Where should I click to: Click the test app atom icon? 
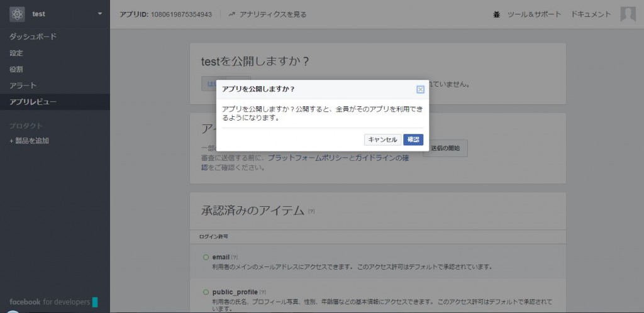17,14
